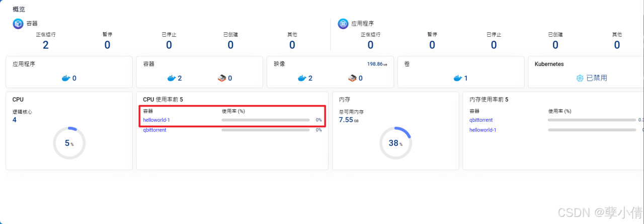Click the Kubernetes wheel icon
Screen dimensions: 644x224
[580, 78]
